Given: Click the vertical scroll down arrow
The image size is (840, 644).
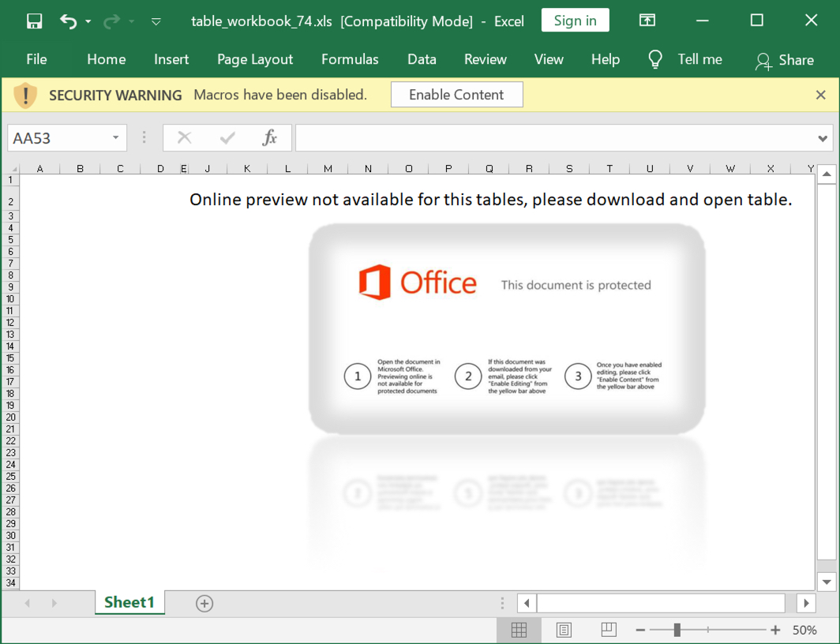Looking at the screenshot, I should 827,582.
